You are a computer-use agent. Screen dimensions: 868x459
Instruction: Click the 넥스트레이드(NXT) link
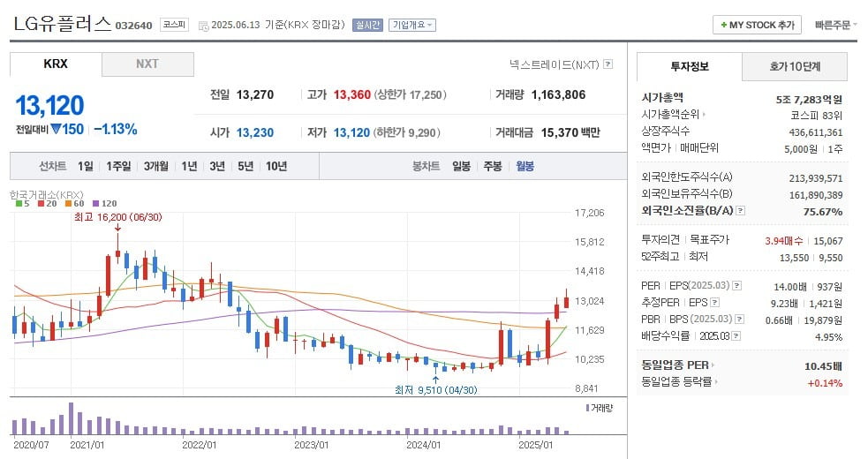555,64
